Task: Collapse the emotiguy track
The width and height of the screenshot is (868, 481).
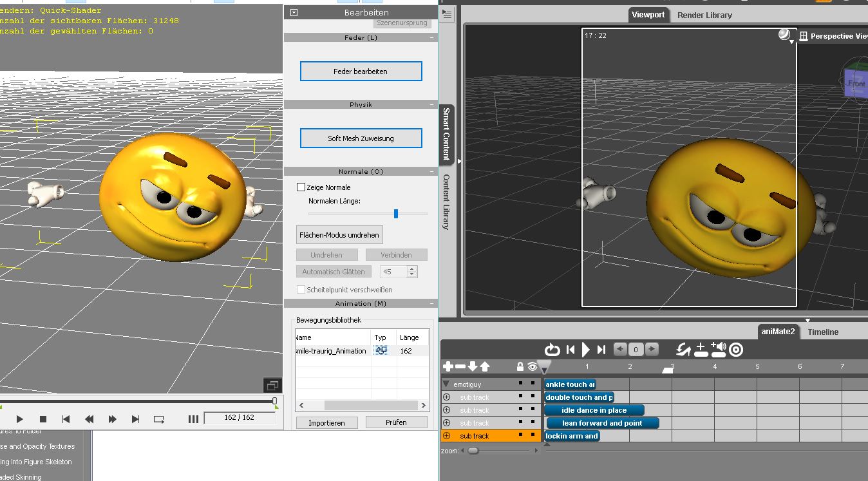Action: coord(446,384)
